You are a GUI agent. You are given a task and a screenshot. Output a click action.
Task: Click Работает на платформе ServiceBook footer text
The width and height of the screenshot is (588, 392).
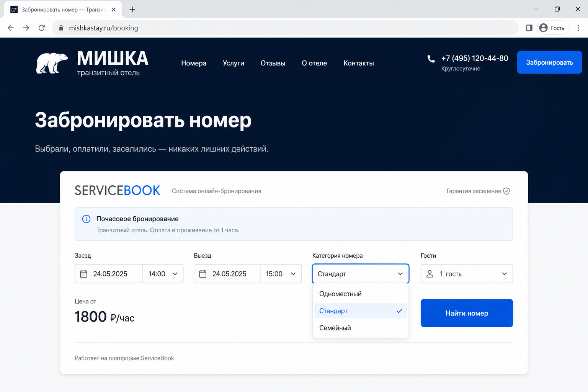(x=124, y=358)
